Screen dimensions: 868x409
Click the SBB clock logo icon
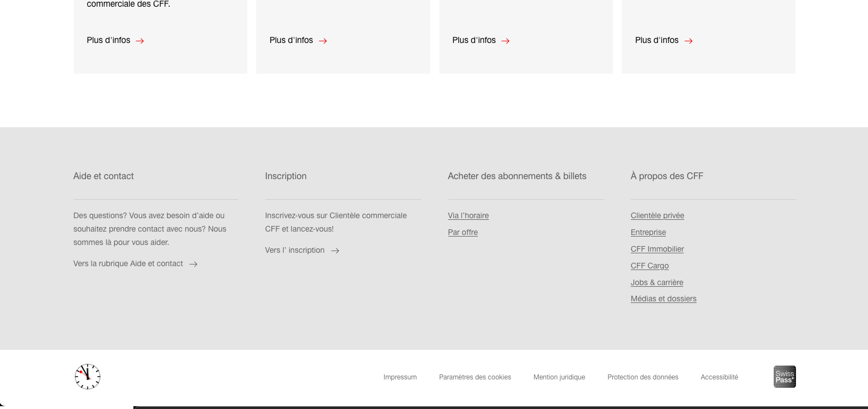tap(88, 377)
